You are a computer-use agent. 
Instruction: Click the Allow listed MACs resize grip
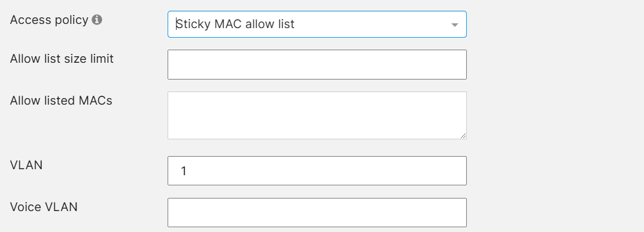coord(463,136)
